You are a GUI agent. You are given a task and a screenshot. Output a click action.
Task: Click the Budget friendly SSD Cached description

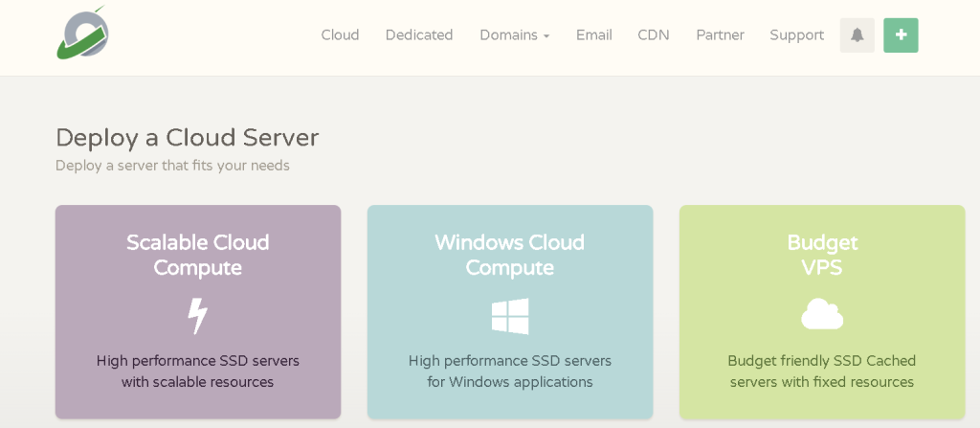[821, 372]
